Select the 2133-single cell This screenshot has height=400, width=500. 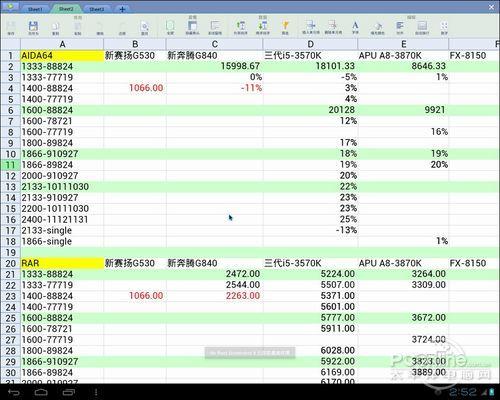[62, 230]
